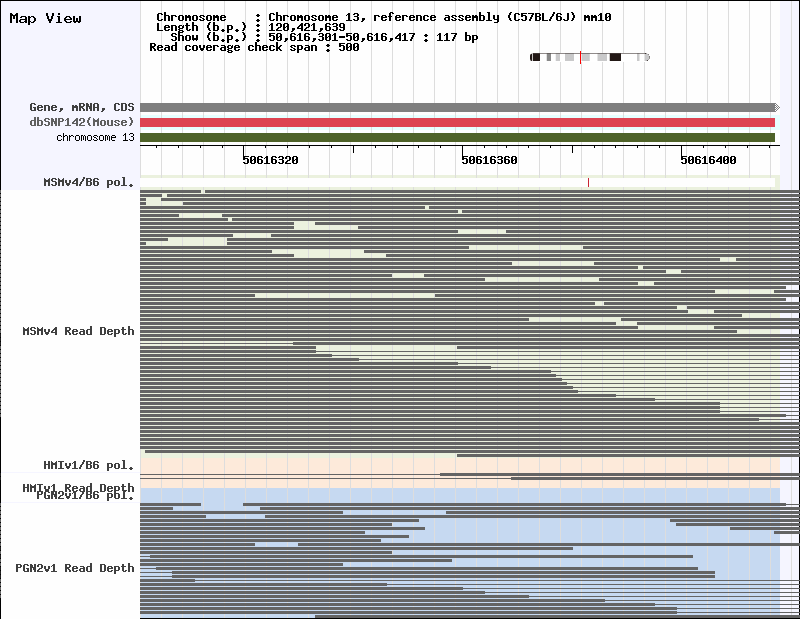The height and width of the screenshot is (619, 800).
Task: Click the red position marker on chromosome ideogram
Action: coord(581,57)
